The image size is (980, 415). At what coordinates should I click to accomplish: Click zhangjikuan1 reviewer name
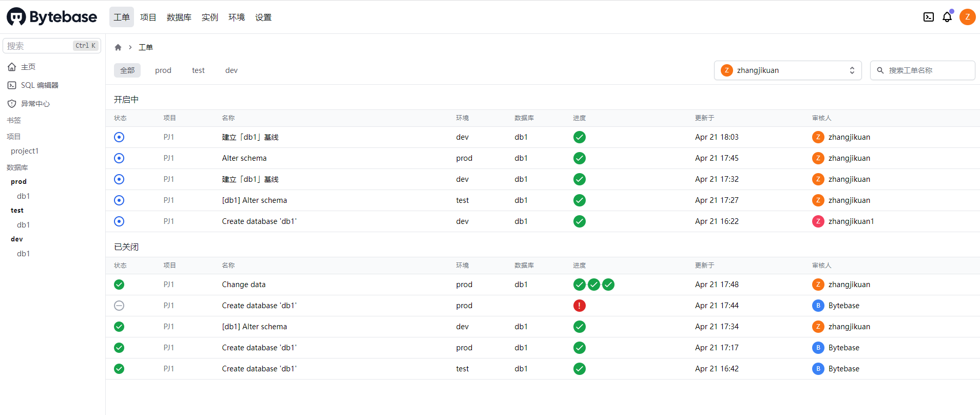(x=851, y=221)
